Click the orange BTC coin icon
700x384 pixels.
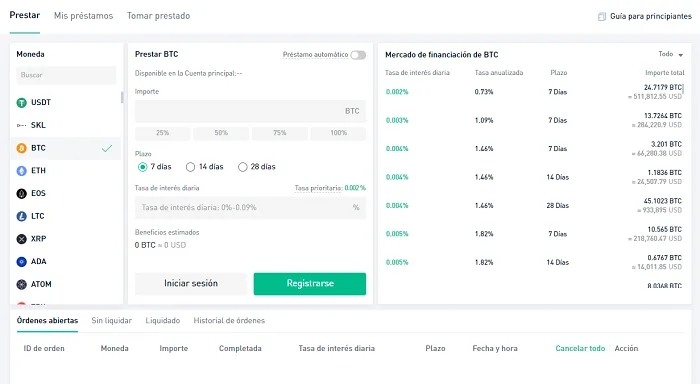coord(21,148)
